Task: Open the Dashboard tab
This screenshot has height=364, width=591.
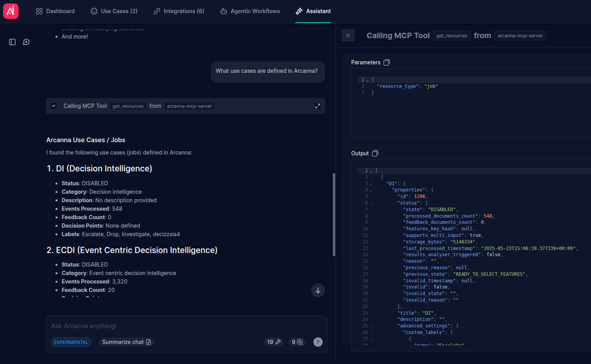Action: click(55, 11)
